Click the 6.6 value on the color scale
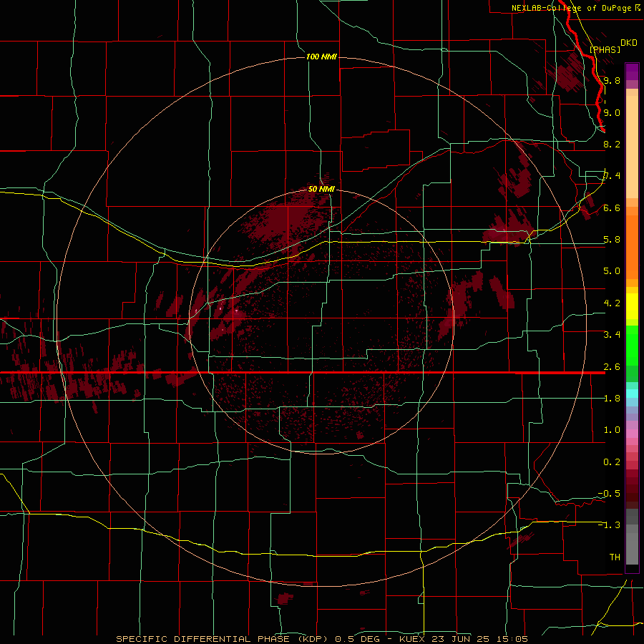Image resolution: width=644 pixels, height=644 pixels. pos(612,208)
